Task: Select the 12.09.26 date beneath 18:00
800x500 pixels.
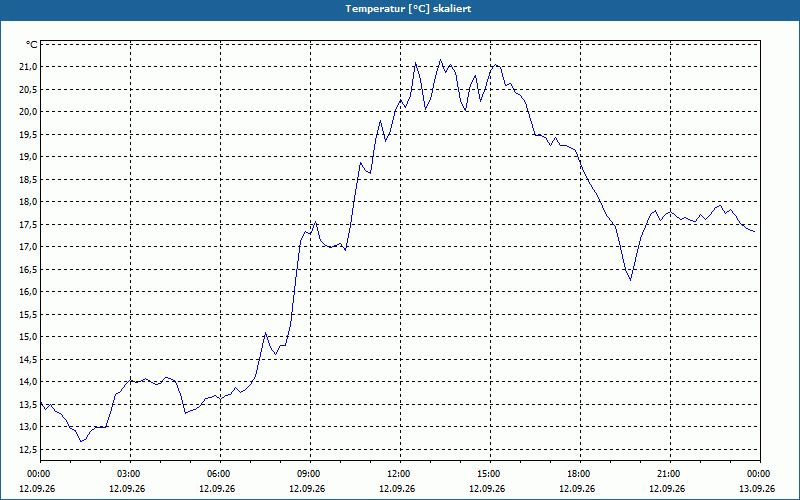Action: [577, 488]
